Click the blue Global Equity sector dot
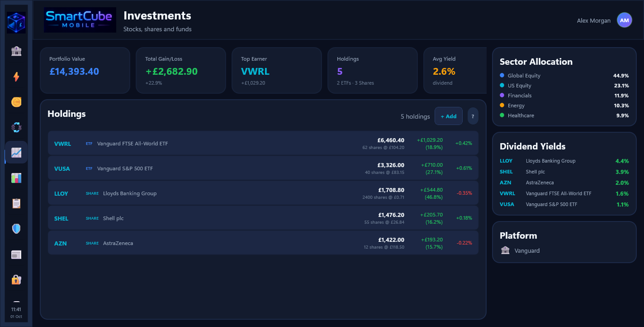 [x=502, y=76]
